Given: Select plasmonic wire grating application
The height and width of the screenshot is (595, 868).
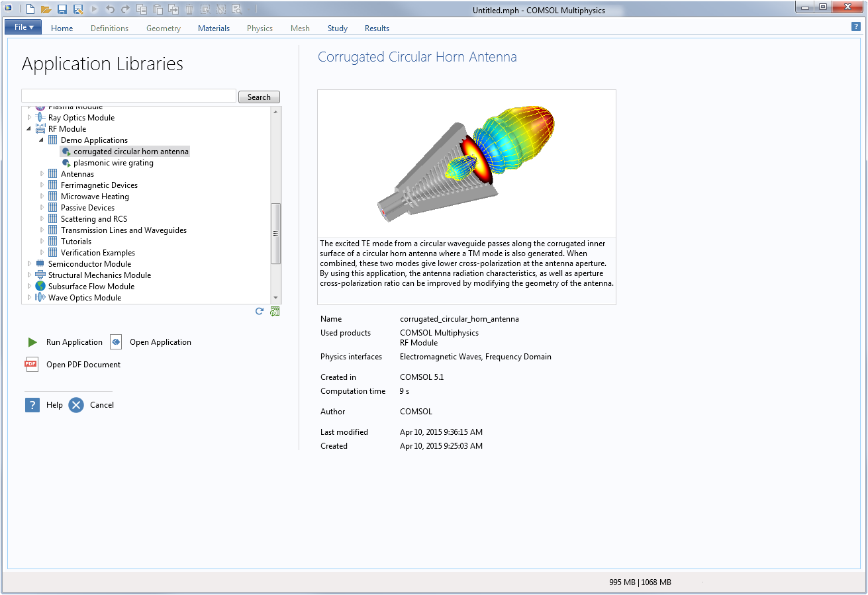Looking at the screenshot, I should pos(113,163).
